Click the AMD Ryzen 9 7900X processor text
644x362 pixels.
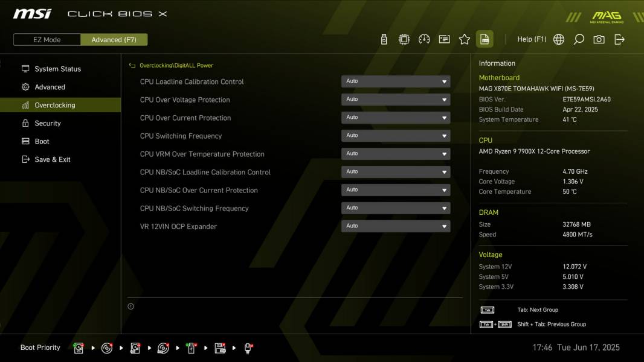[x=534, y=151]
